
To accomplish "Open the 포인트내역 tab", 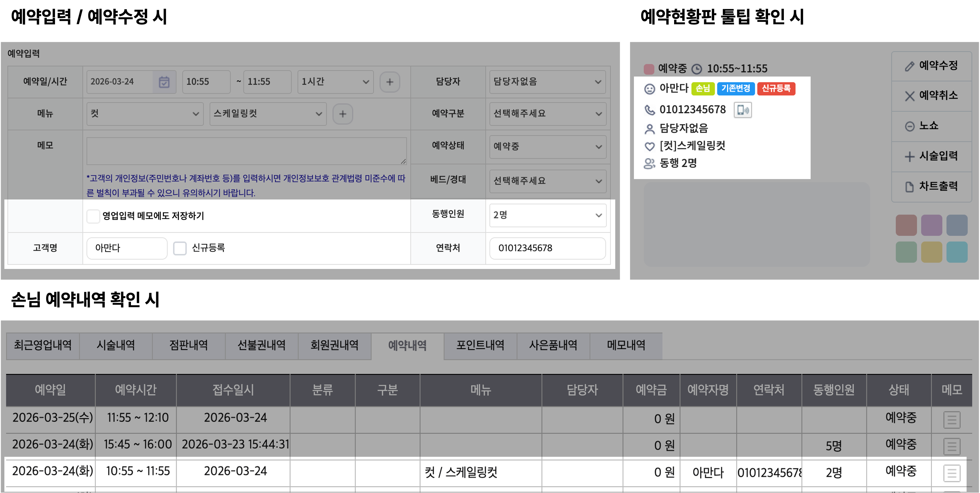I will 480,345.
